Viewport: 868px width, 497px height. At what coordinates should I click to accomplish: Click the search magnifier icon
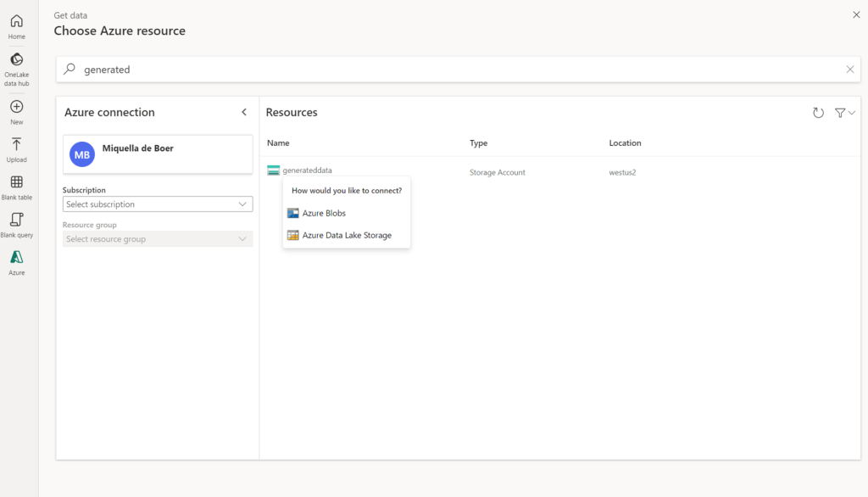(70, 70)
